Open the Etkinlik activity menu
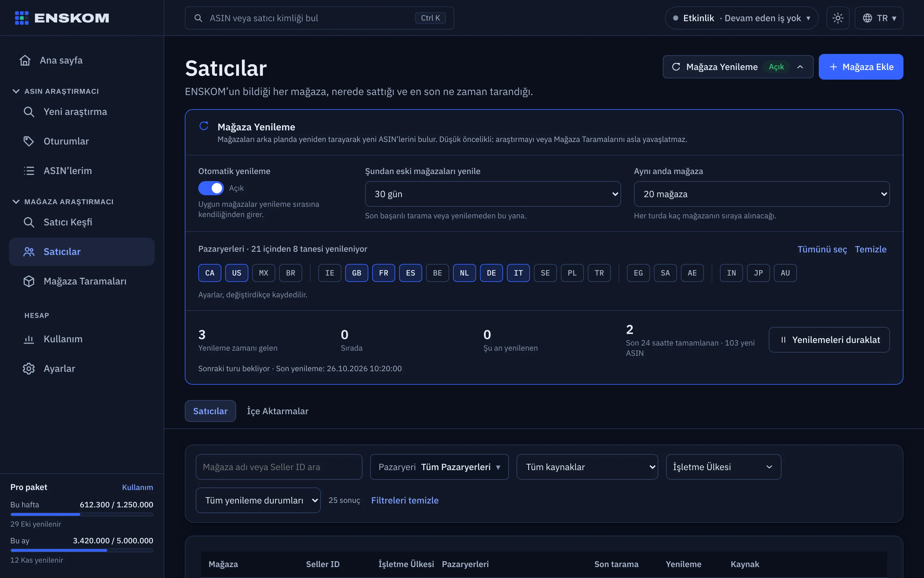 [x=741, y=18]
